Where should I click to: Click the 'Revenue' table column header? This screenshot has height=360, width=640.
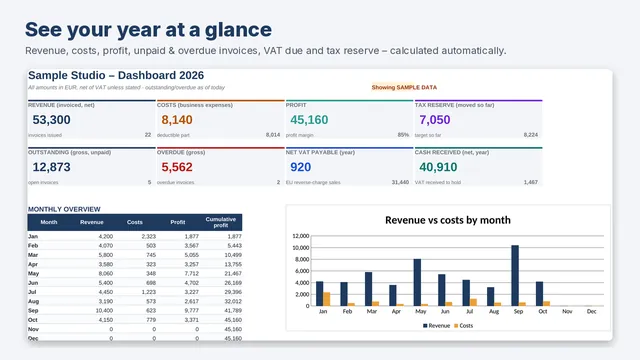tap(92, 222)
